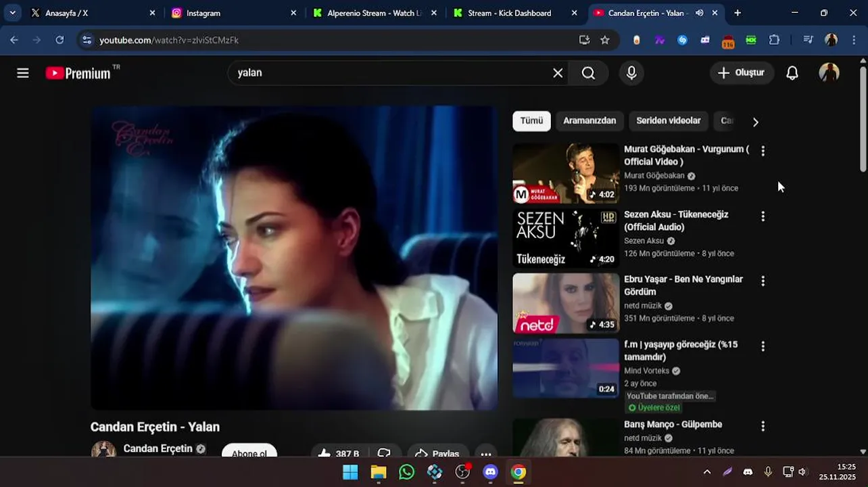
Task: Reload the page
Action: (59, 40)
